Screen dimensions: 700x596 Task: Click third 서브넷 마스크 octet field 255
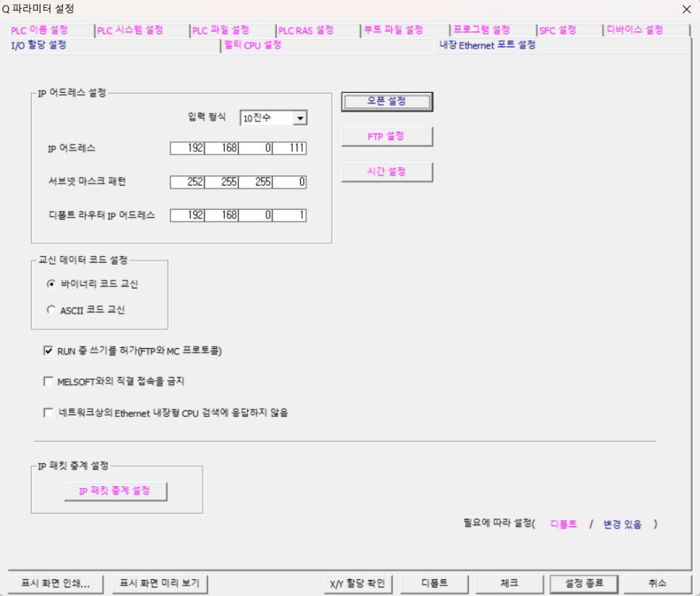coord(255,182)
